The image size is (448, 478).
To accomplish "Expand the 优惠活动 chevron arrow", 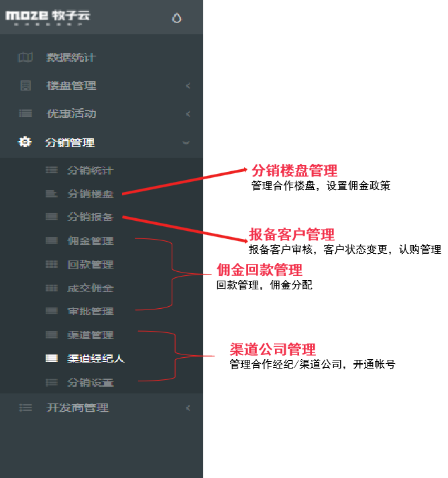I will [188, 114].
